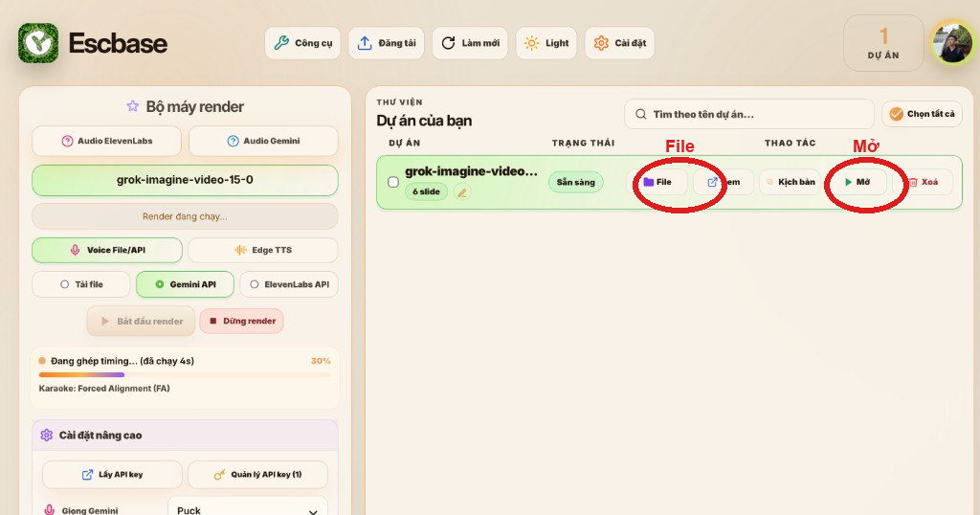Click the Bắt đầu render button
Image resolution: width=980 pixels, height=515 pixels.
pos(142,322)
